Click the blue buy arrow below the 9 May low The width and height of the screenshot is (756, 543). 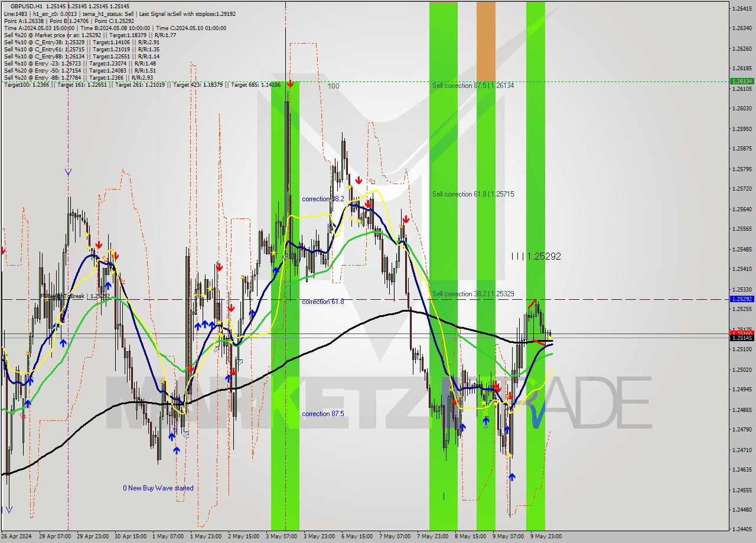coord(512,476)
